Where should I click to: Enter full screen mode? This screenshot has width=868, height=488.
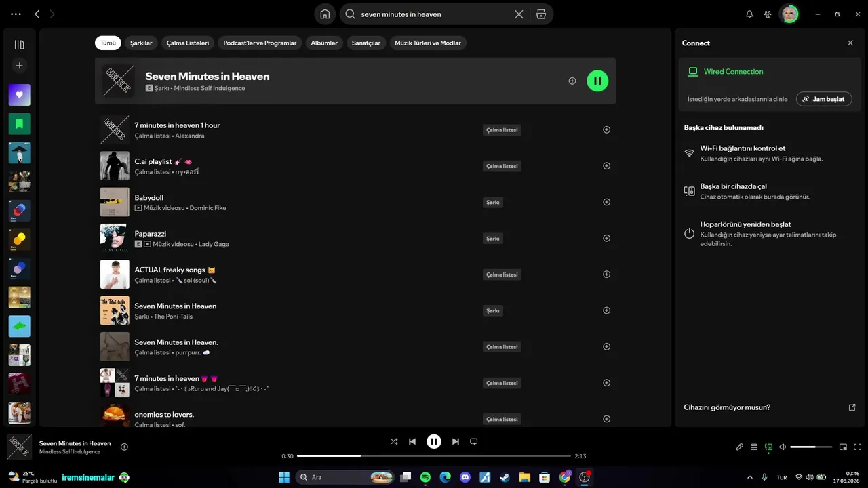coord(858,447)
